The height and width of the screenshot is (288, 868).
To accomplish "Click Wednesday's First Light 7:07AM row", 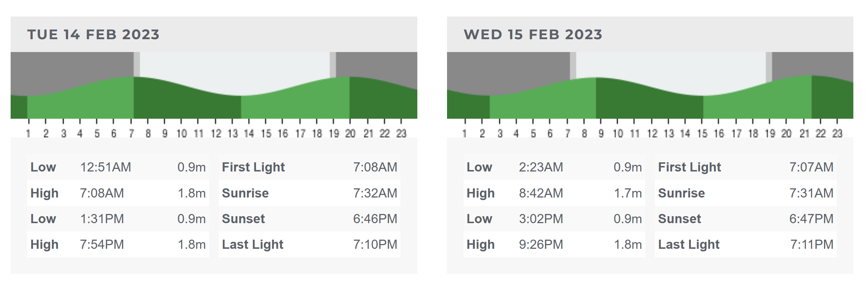I will point(746,167).
